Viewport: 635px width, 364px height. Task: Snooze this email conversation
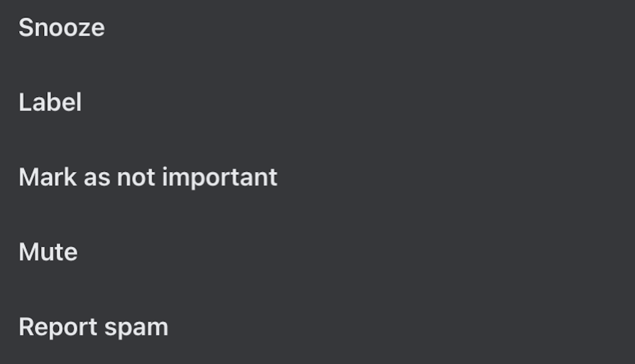coord(62,28)
